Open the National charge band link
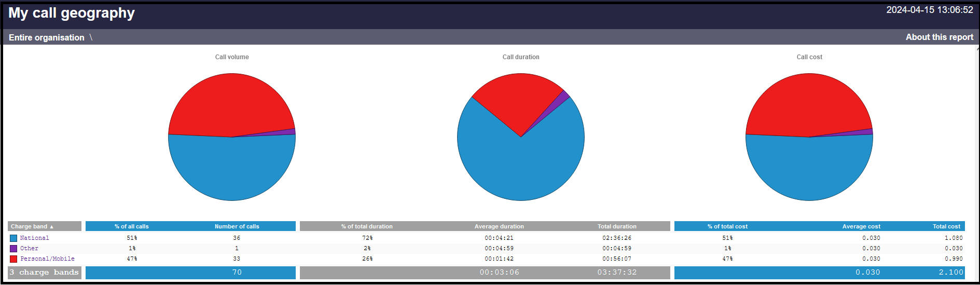 click(35, 238)
